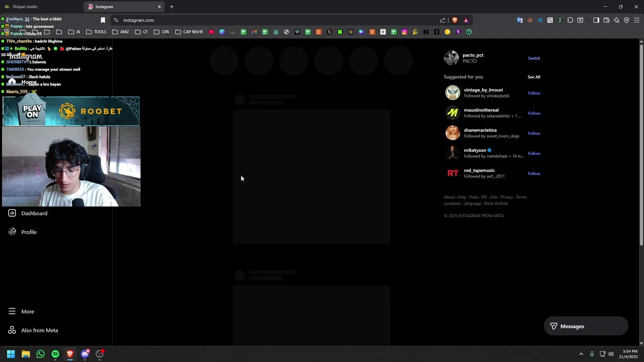Close the Instagram browser tab

(159, 7)
